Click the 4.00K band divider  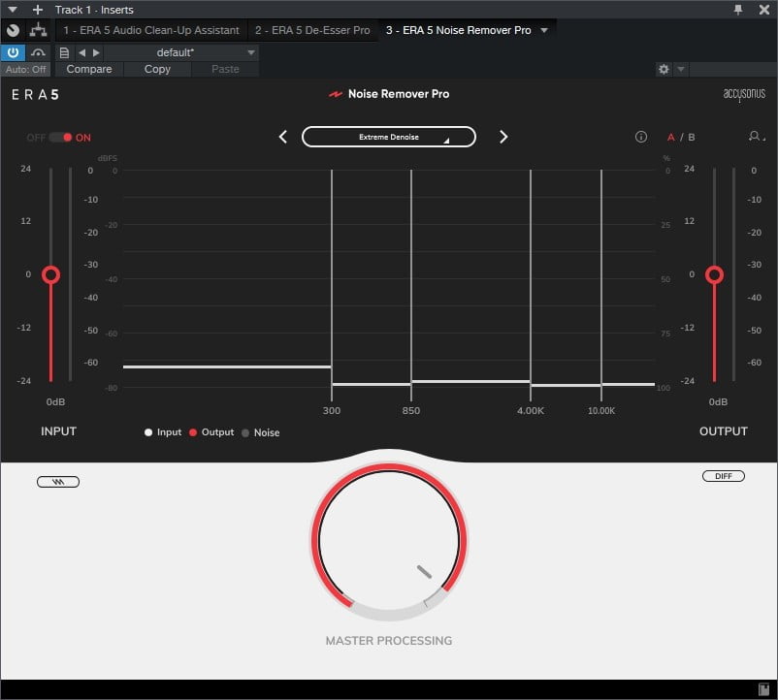[531, 285]
